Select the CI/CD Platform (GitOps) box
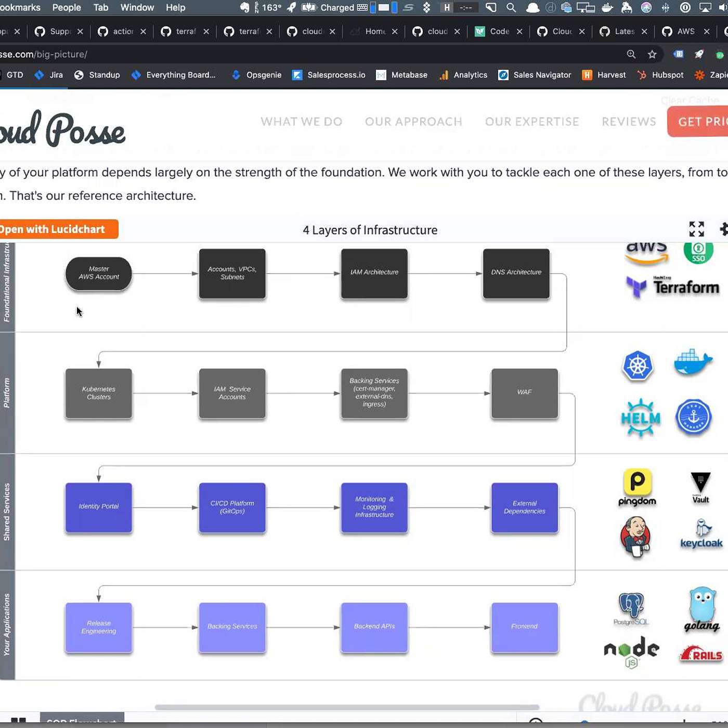728x728 pixels. click(x=232, y=508)
